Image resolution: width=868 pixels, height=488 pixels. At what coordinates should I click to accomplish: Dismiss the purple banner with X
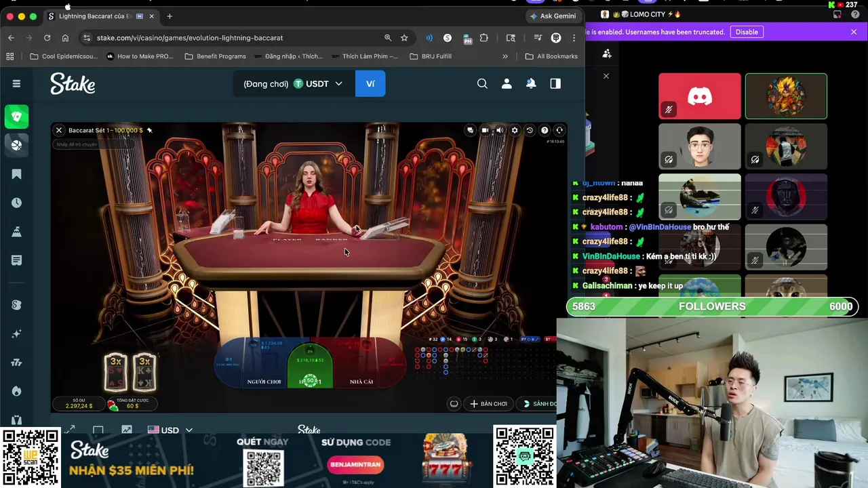pos(854,32)
